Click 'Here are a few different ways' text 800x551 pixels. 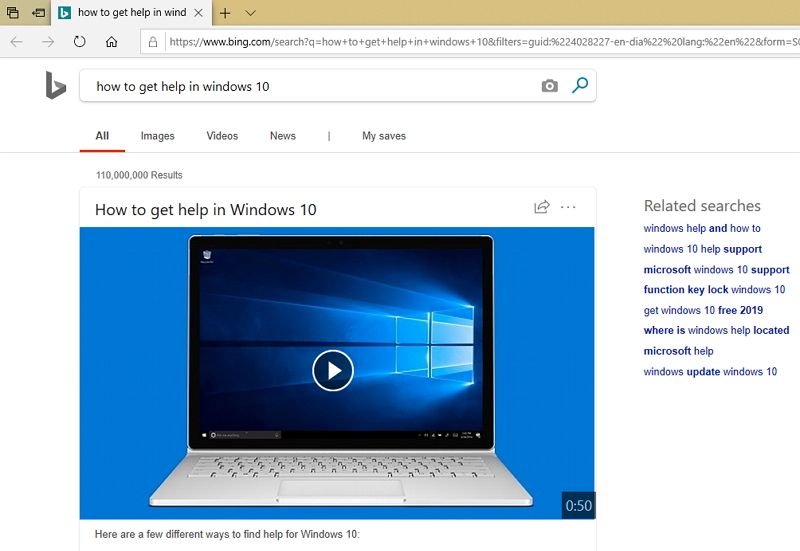(227, 534)
